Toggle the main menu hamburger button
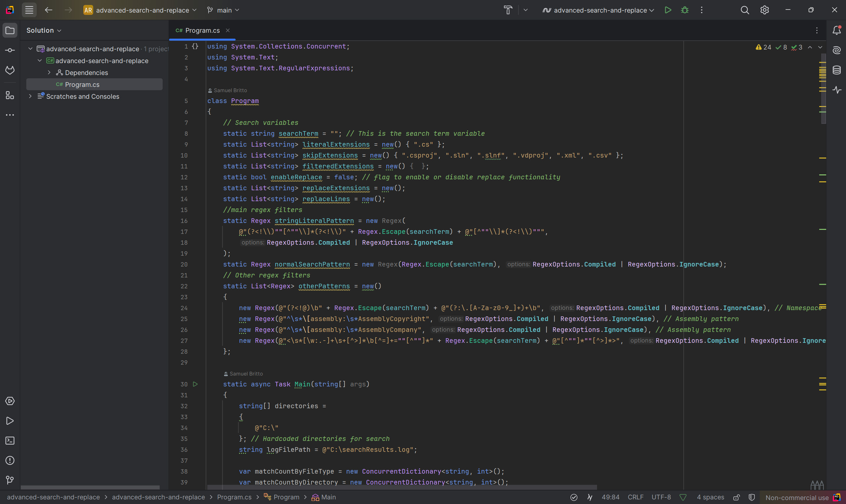This screenshot has height=504, width=846. [x=29, y=10]
